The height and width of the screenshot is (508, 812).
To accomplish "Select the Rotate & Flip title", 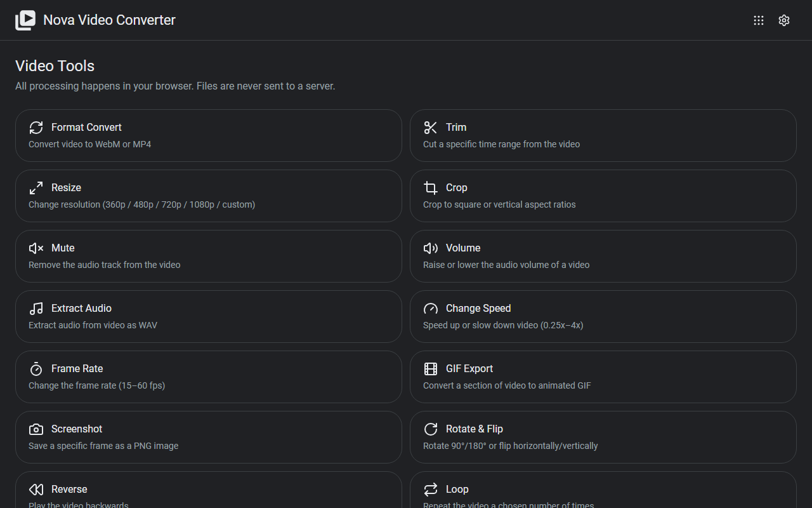I will point(475,429).
